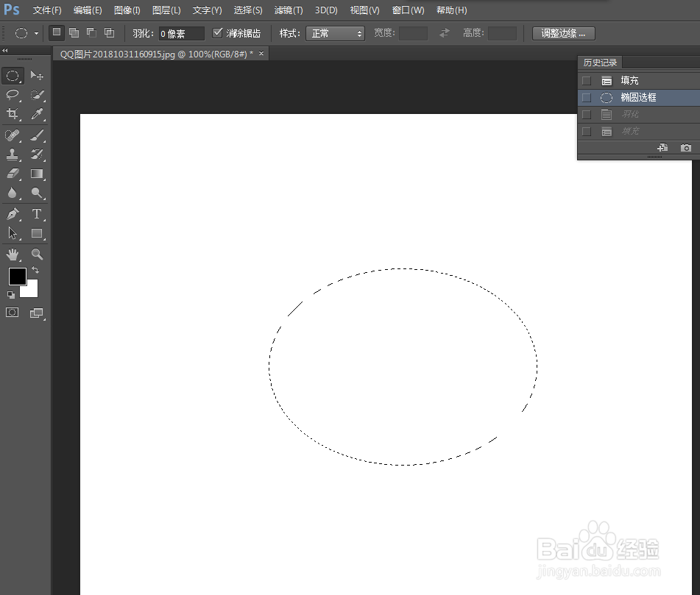Open the 3D(D) menu
Viewport: 700px width, 595px height.
pyautogui.click(x=326, y=10)
